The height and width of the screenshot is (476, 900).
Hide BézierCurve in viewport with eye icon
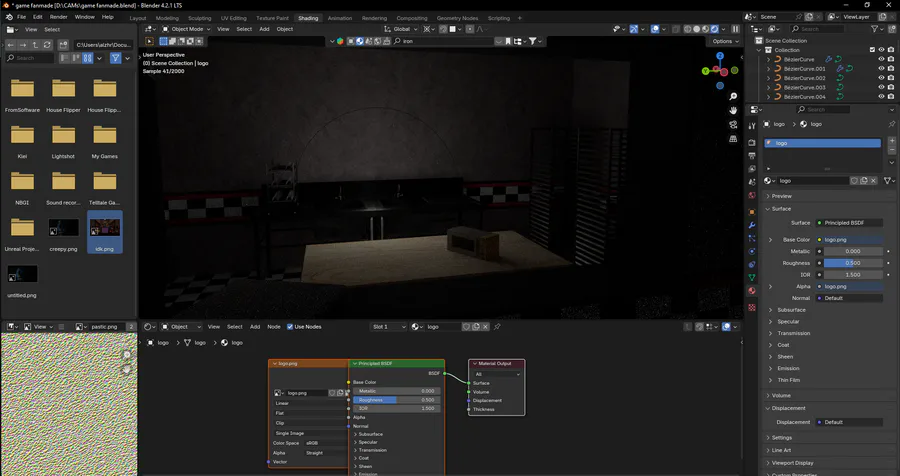click(x=881, y=59)
